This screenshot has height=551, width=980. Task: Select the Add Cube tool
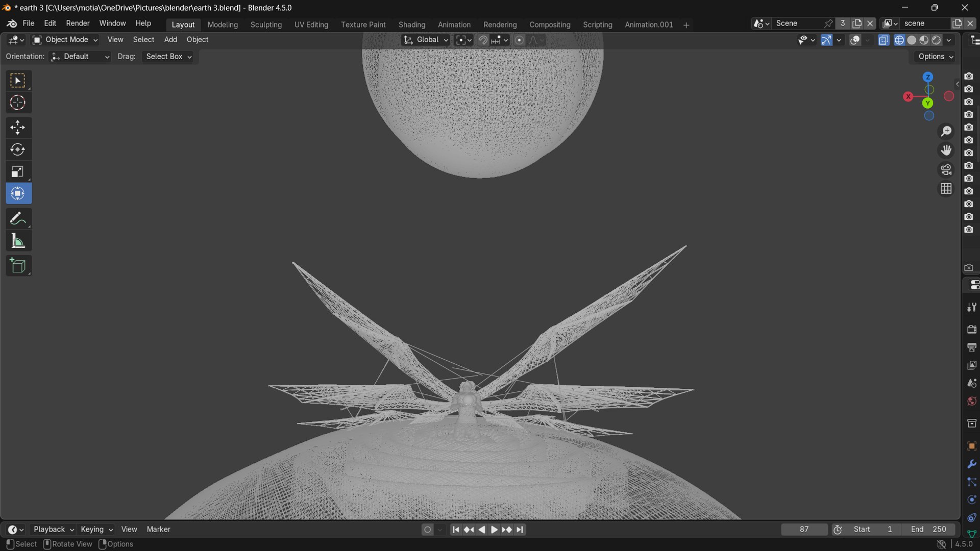[18, 265]
